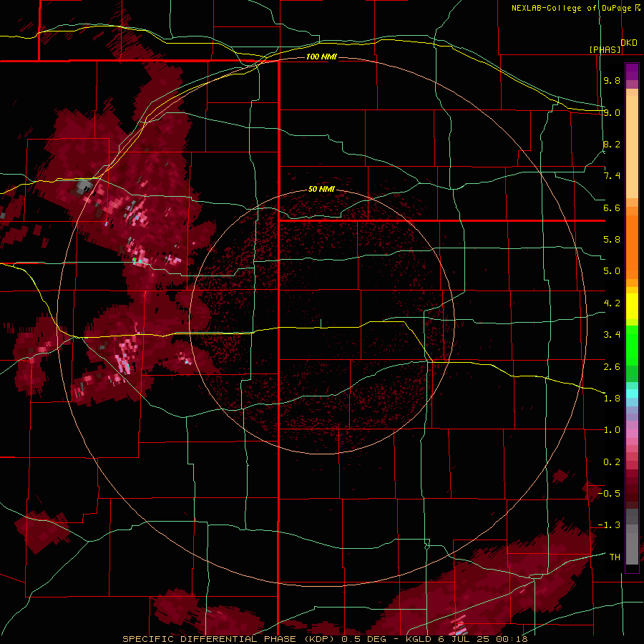Click the 5.0 color scale value
This screenshot has width=644, height=644.
click(612, 271)
